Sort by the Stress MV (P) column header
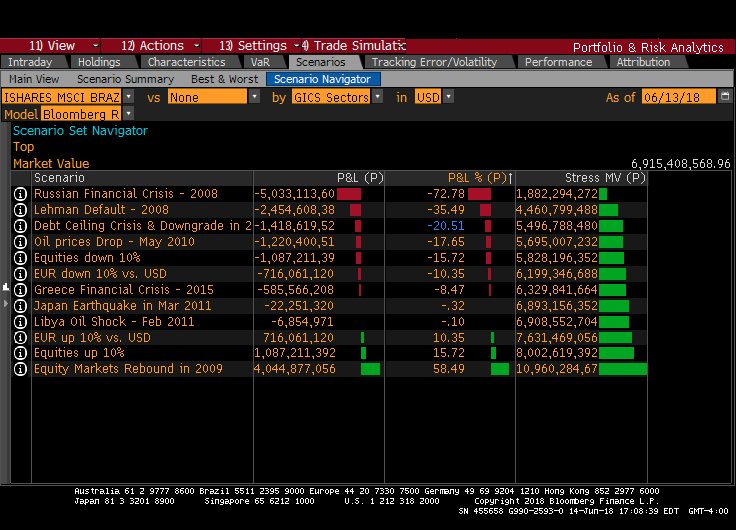This screenshot has height=530, width=736. point(582,178)
